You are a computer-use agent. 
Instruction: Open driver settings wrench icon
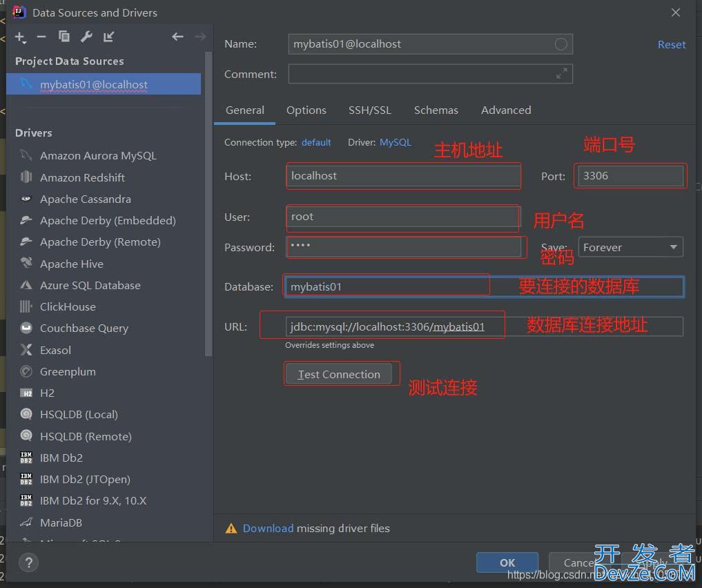click(x=86, y=37)
